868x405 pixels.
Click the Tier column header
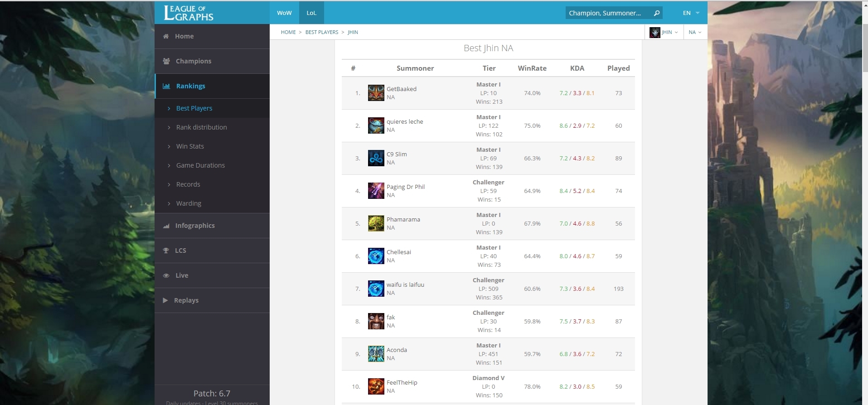[489, 68]
